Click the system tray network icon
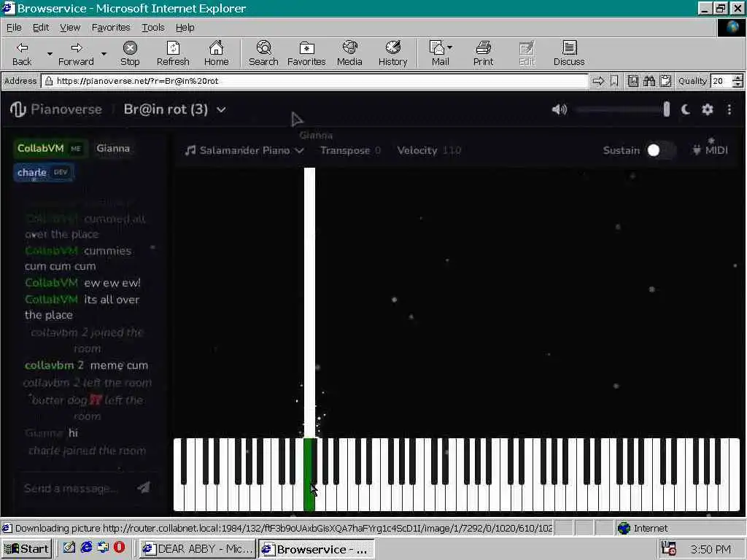The width and height of the screenshot is (747, 560). (x=668, y=548)
